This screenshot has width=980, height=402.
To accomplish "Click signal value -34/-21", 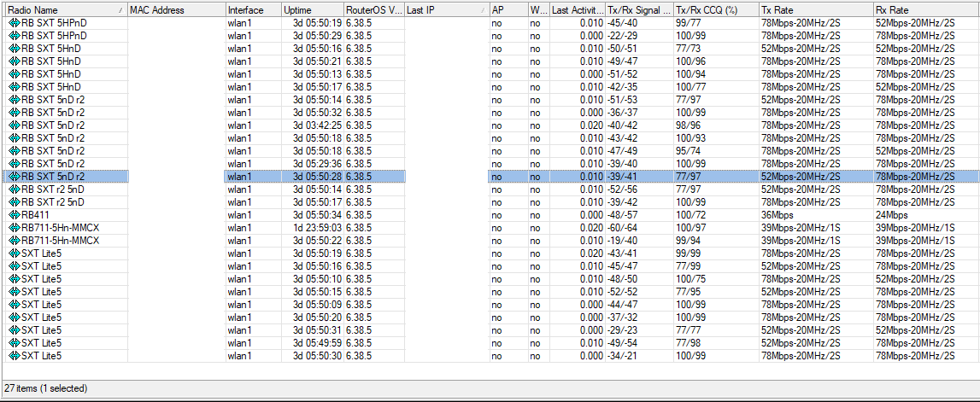I will [x=622, y=356].
